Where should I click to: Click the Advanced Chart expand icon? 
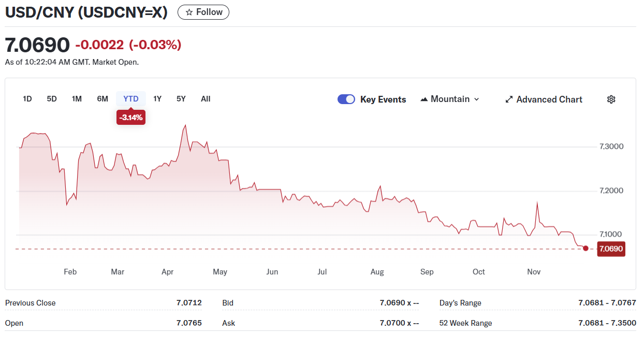click(509, 99)
